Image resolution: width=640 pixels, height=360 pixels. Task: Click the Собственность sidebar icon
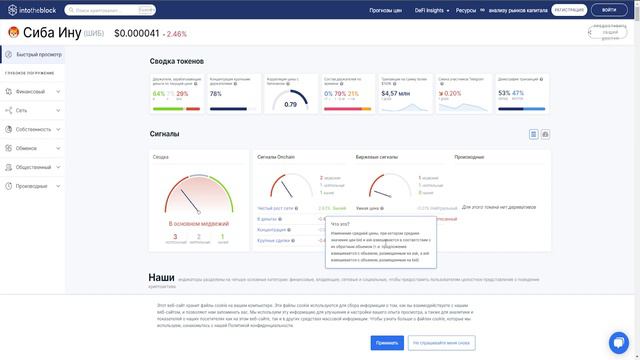click(9, 129)
